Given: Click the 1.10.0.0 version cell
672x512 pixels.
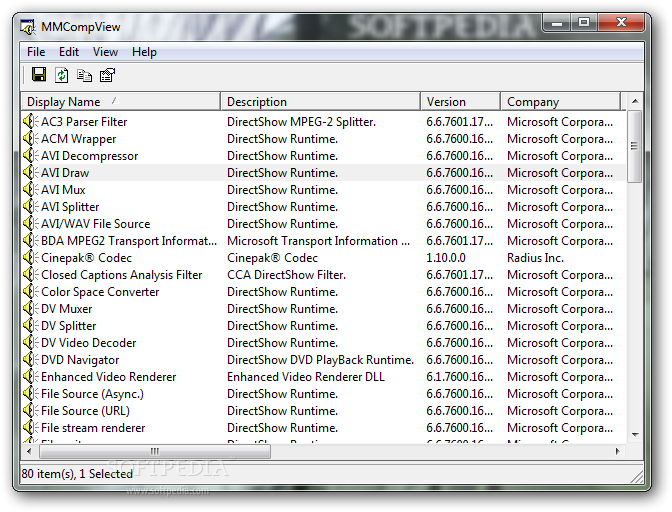Looking at the screenshot, I should tap(446, 257).
